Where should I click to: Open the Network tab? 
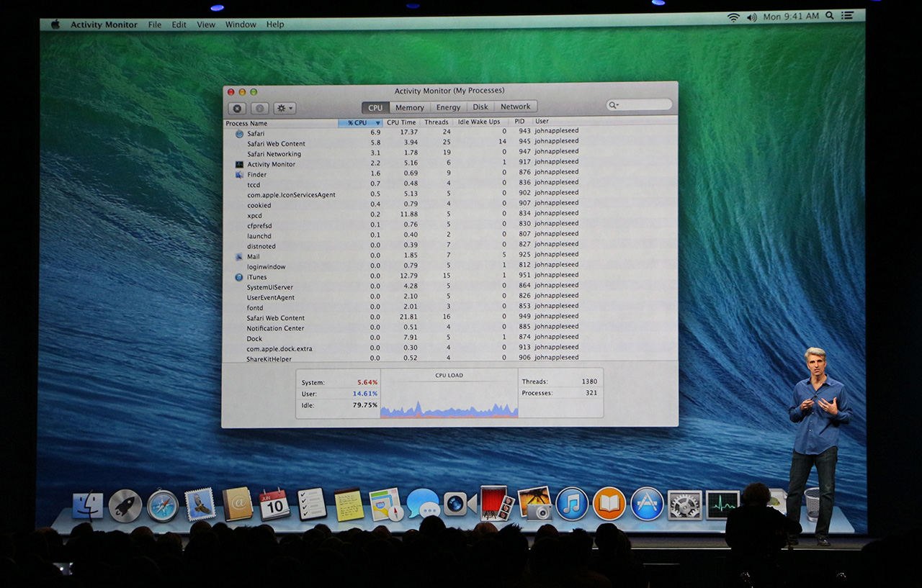pos(515,107)
